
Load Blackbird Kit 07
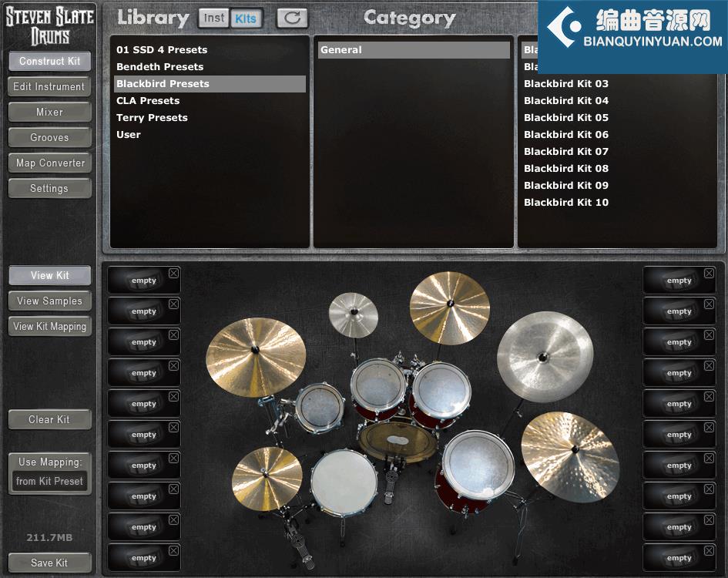click(x=617, y=152)
